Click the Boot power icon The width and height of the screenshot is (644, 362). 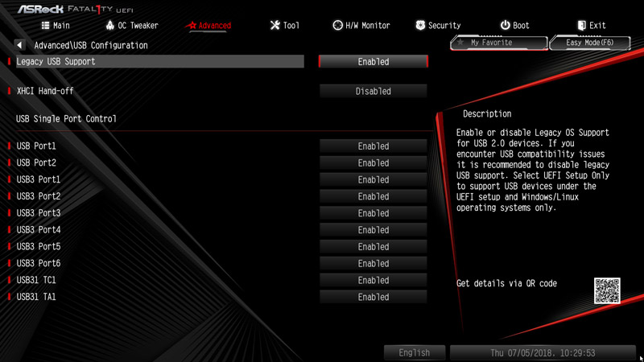pyautogui.click(x=505, y=26)
